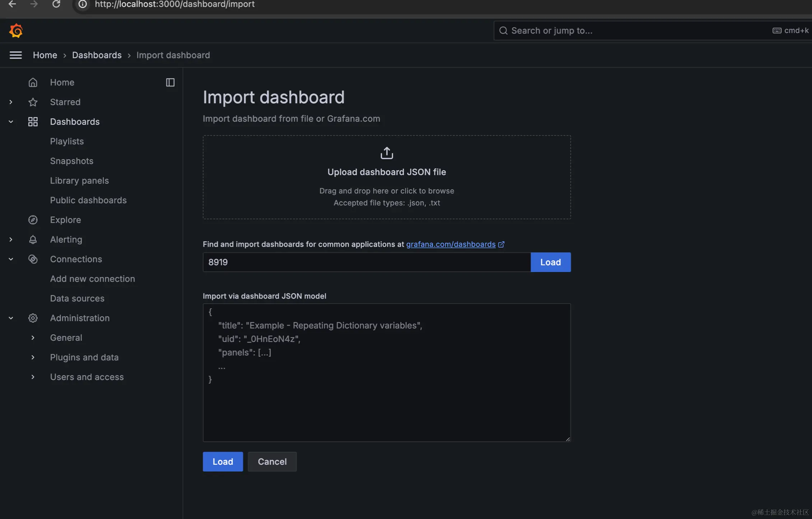
Task: Expand the Plugins and data submenu
Action: click(33, 357)
